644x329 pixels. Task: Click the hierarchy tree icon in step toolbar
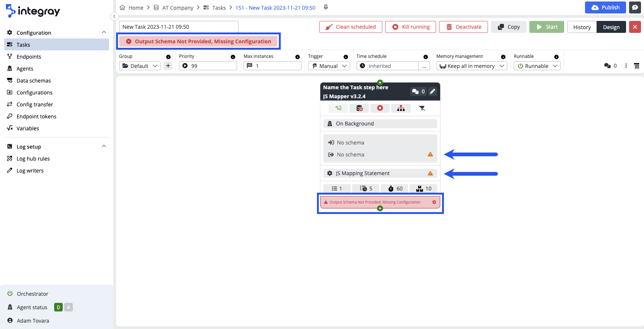point(401,108)
